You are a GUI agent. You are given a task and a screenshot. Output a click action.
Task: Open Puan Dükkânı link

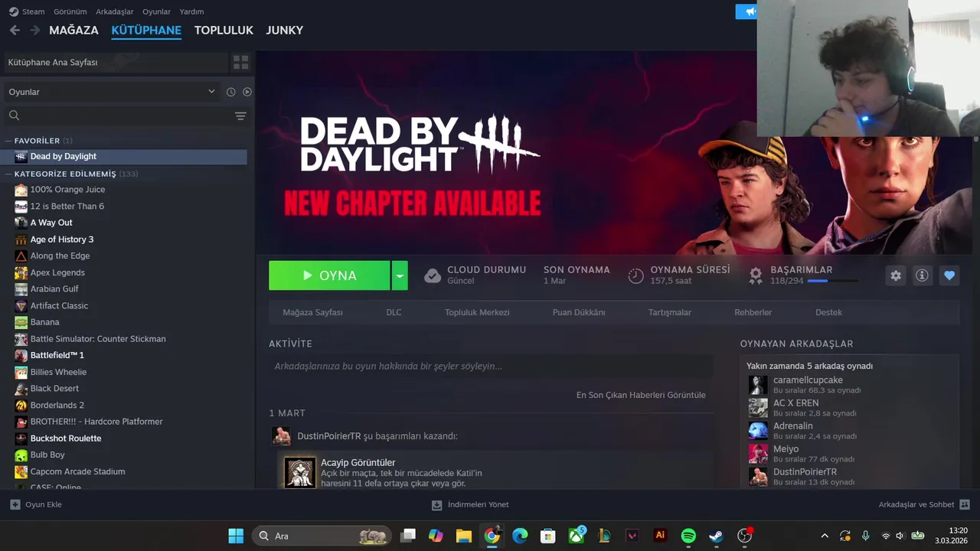tap(579, 312)
